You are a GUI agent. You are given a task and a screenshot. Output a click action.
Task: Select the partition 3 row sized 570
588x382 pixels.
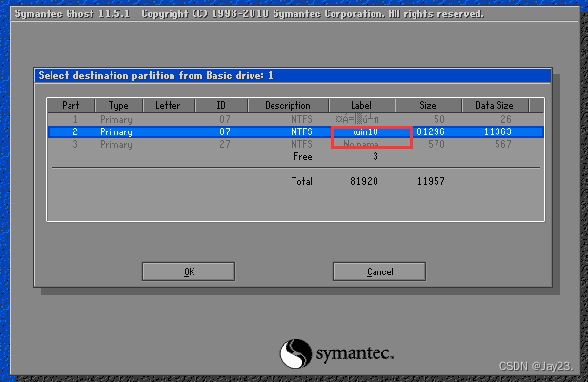pos(295,145)
